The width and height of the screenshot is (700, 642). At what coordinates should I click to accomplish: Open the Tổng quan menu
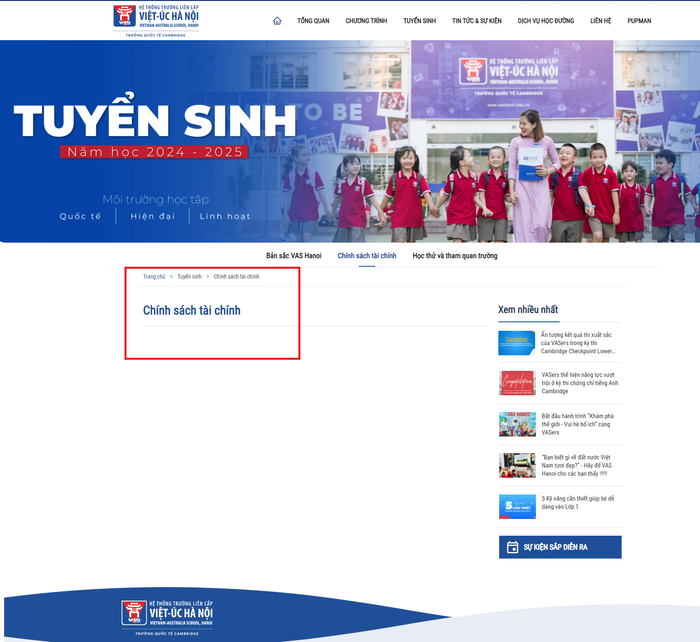(313, 21)
